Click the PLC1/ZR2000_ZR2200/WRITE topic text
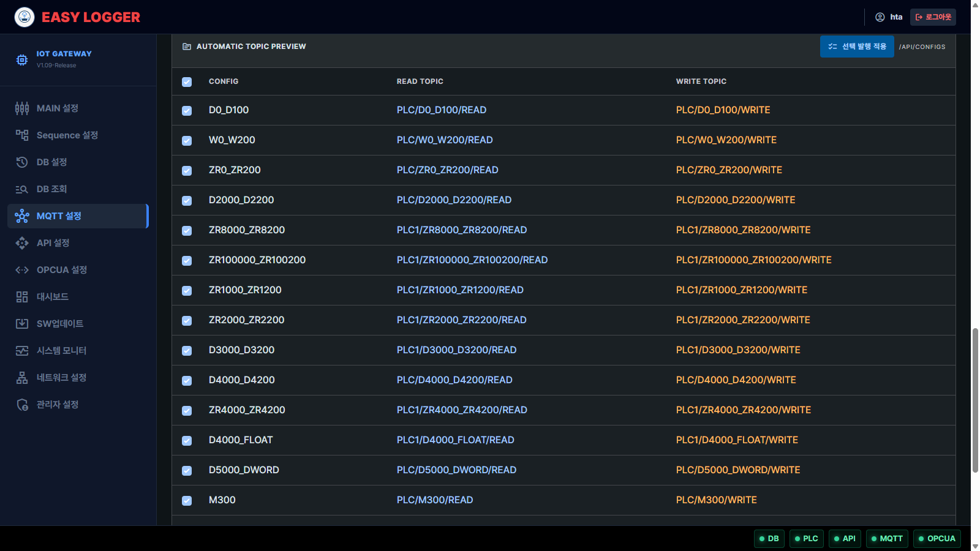 tap(743, 320)
